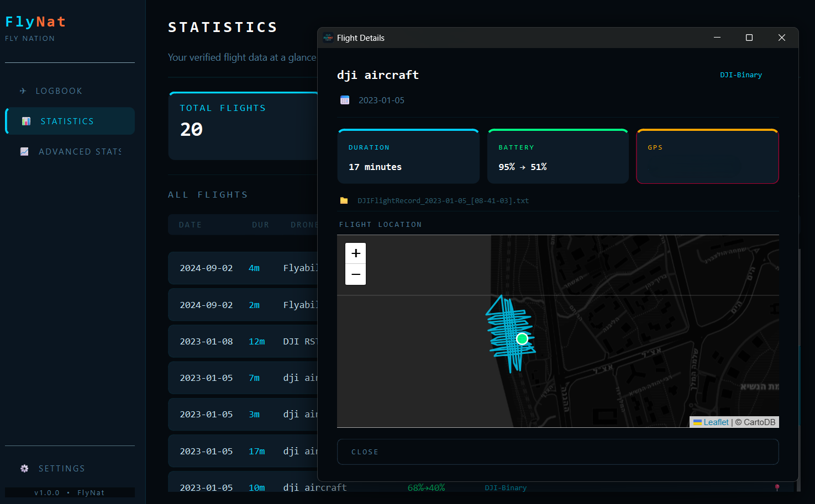The height and width of the screenshot is (504, 815).
Task: Click the airplane icon beside Logbook
Action: click(x=23, y=91)
